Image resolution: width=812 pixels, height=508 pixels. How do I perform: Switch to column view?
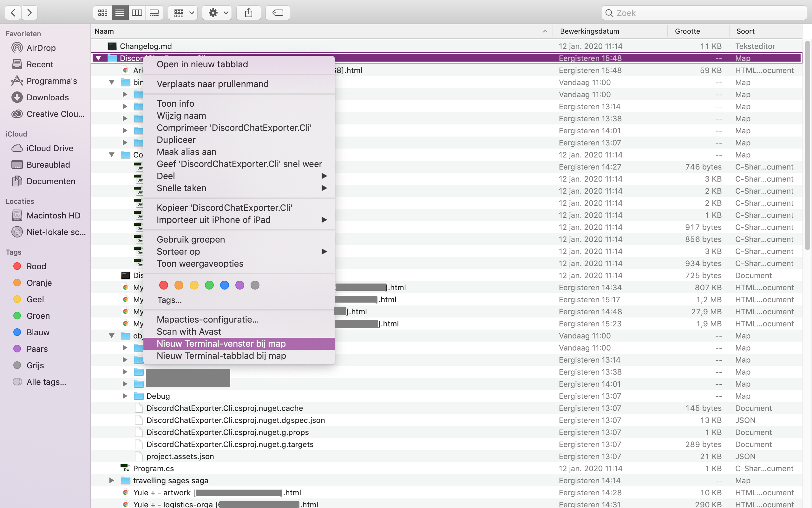click(x=137, y=13)
